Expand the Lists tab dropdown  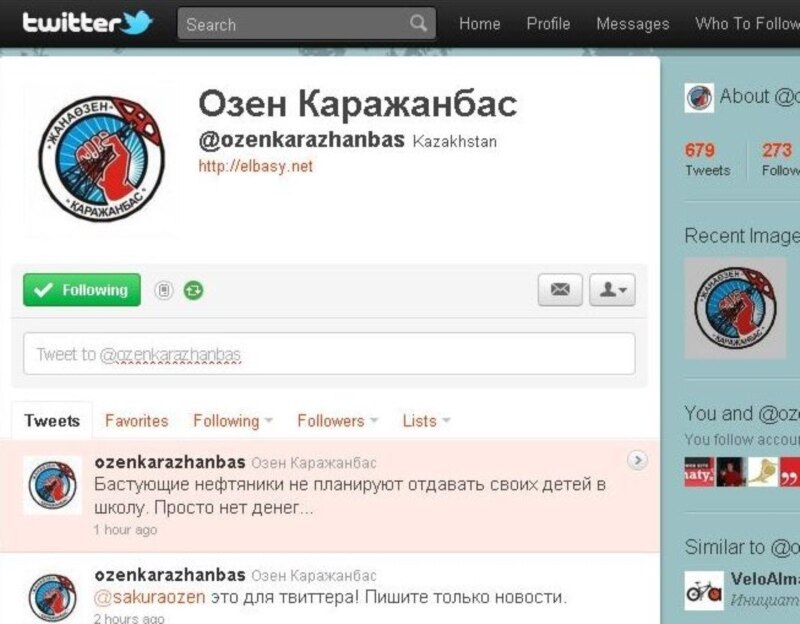[x=426, y=421]
